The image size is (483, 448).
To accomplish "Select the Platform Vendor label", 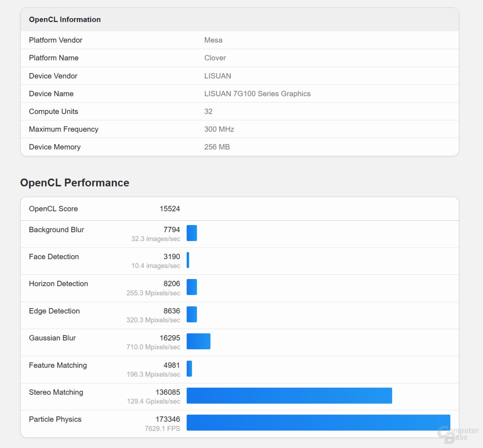I will point(56,40).
